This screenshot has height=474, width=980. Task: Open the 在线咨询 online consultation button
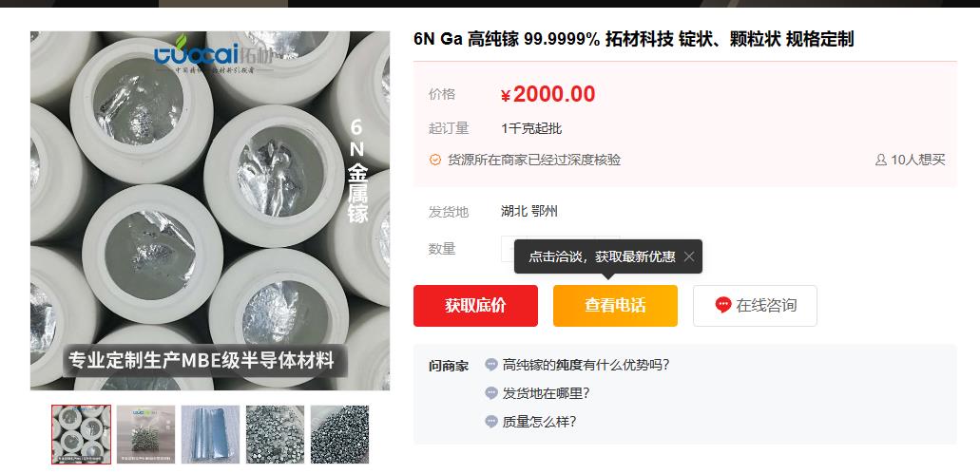point(755,306)
